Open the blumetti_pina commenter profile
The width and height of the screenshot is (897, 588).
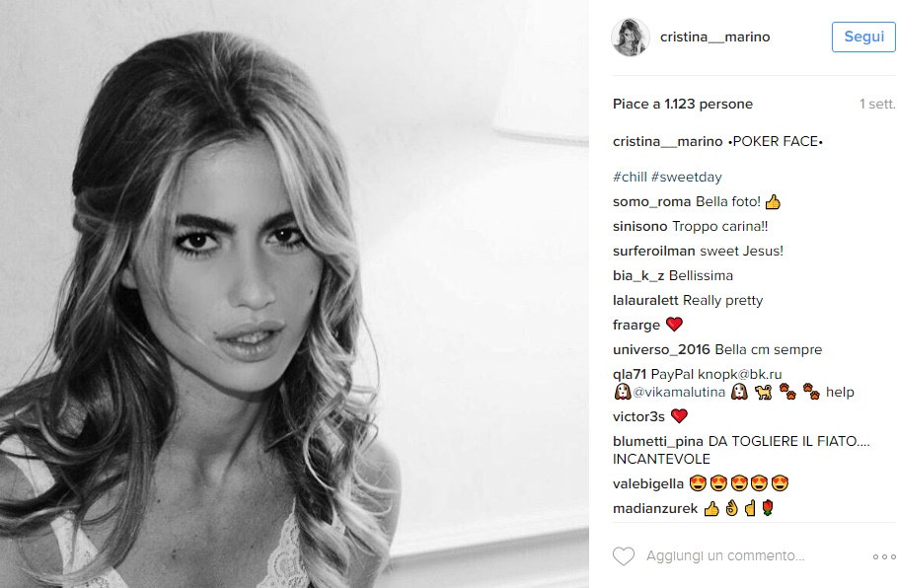coord(658,442)
